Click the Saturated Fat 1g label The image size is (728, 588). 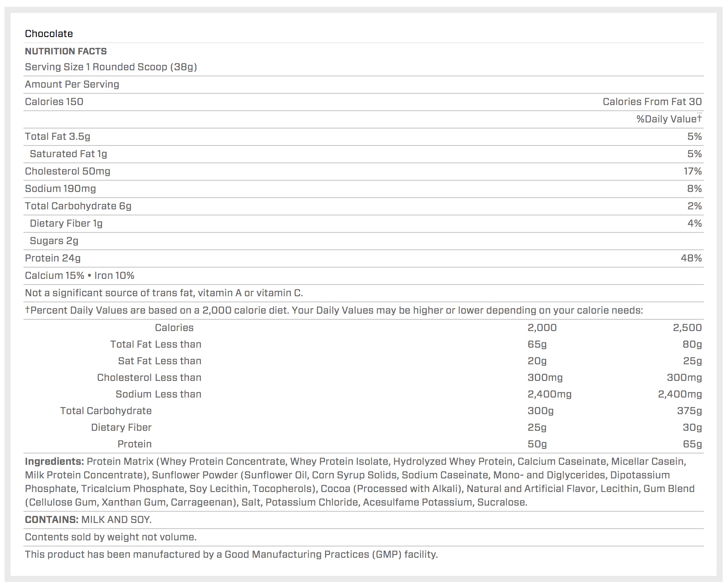pos(68,154)
